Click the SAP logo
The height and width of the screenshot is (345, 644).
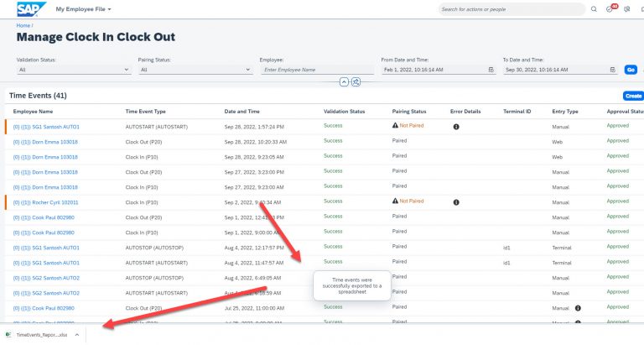[x=31, y=9]
